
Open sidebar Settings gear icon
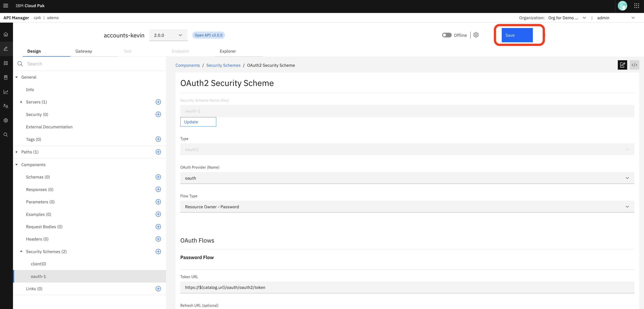6,120
